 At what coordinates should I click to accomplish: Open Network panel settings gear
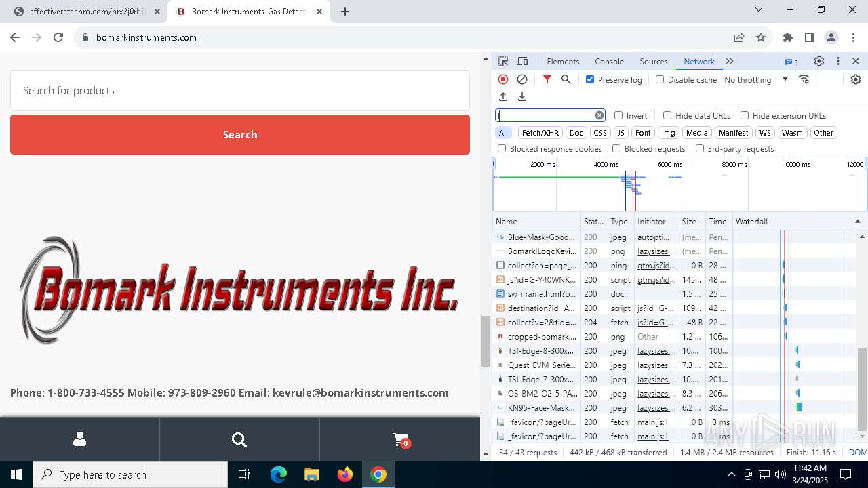(x=856, y=79)
